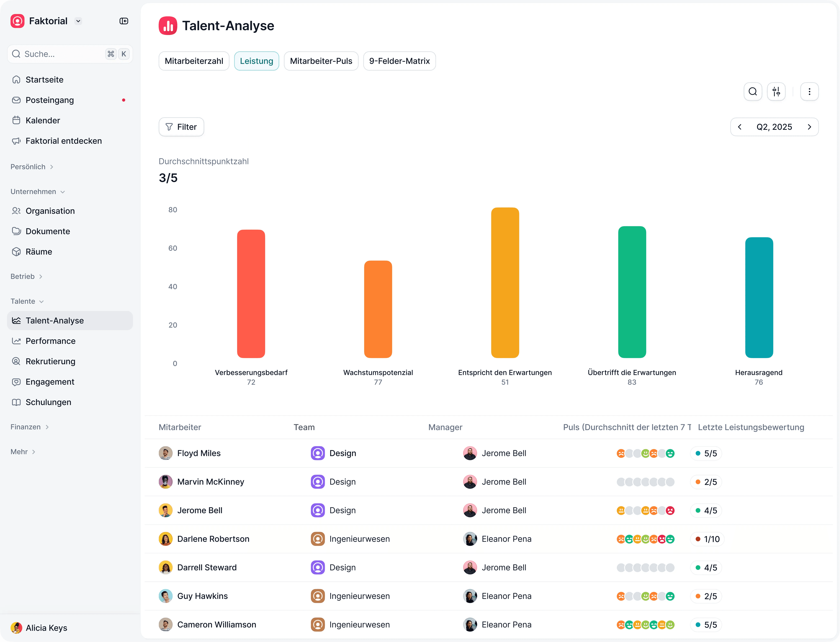Image resolution: width=840 pixels, height=642 pixels.
Task: Click Guy Hawkins' 2/5 rating badge
Action: pyautogui.click(x=706, y=596)
